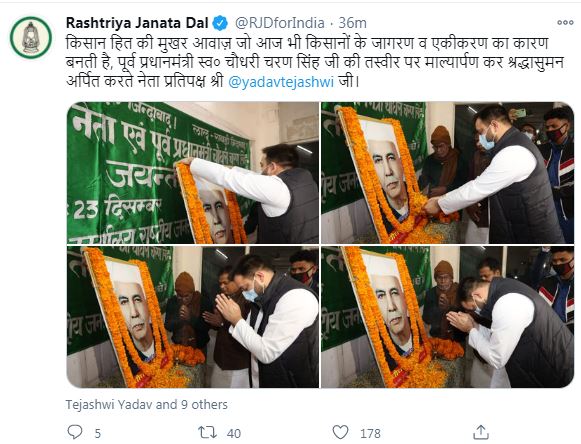This screenshot has height=444, width=581.
Task: Open the share upload icon
Action: click(481, 432)
